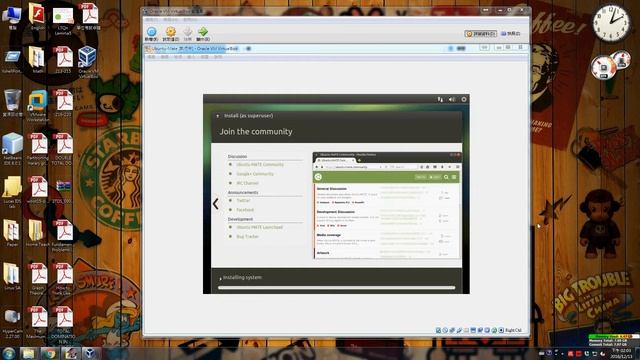Open the Ubuntu MATE Community link

click(x=260, y=164)
